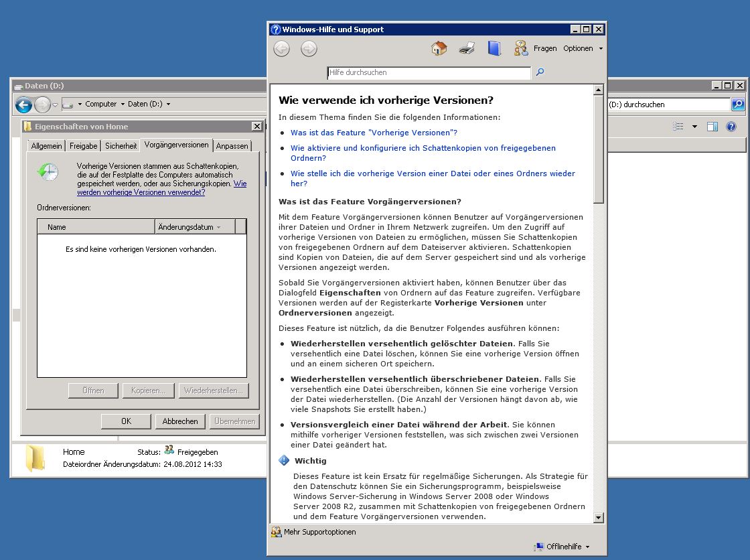
Task: Click the help scrollbar thumb
Action: click(x=599, y=149)
